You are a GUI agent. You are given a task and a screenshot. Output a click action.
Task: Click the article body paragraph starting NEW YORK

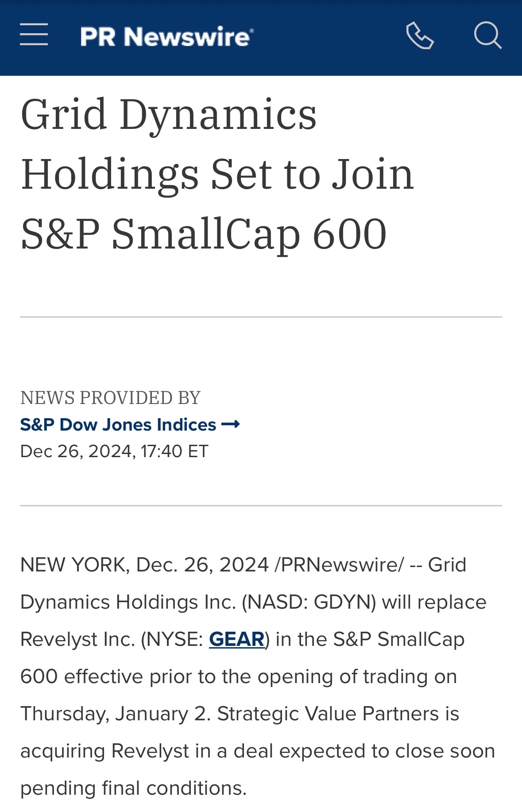tap(258, 676)
